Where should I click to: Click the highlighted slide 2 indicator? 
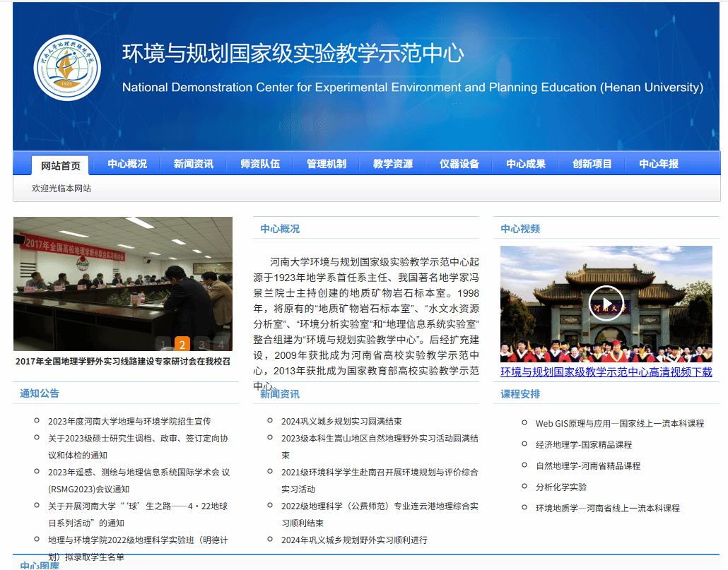point(182,344)
